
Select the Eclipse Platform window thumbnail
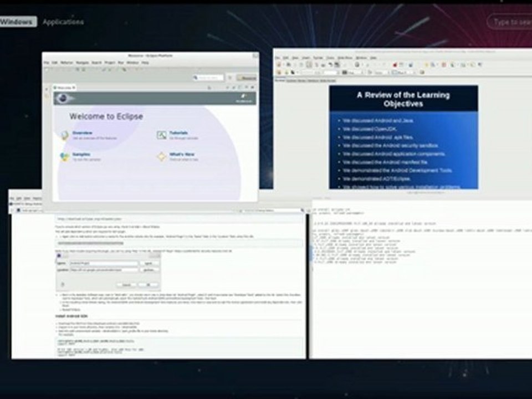(150, 127)
